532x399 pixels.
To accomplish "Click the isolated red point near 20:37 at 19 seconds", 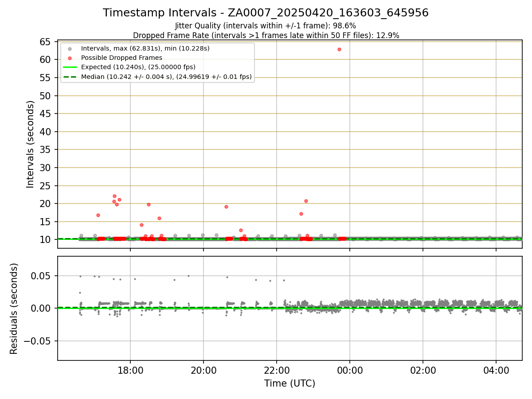I will [226, 207].
